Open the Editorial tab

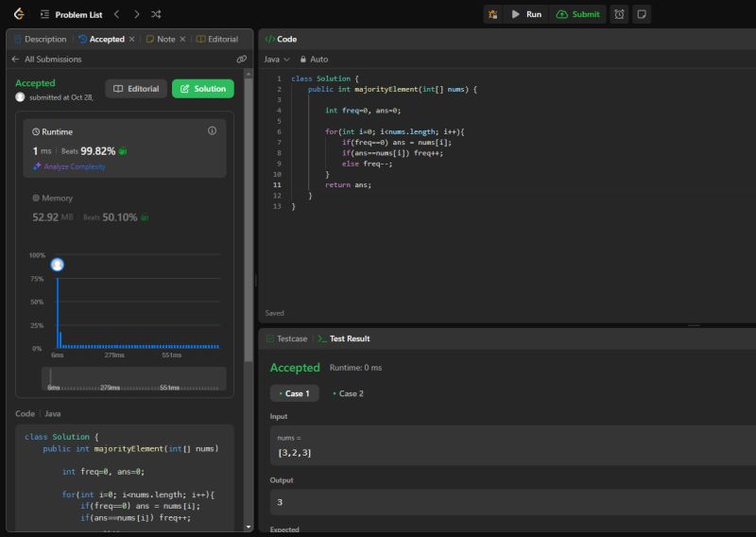pos(217,39)
